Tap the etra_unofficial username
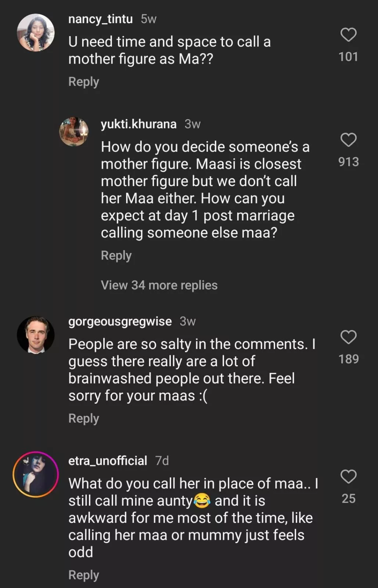 (108, 461)
